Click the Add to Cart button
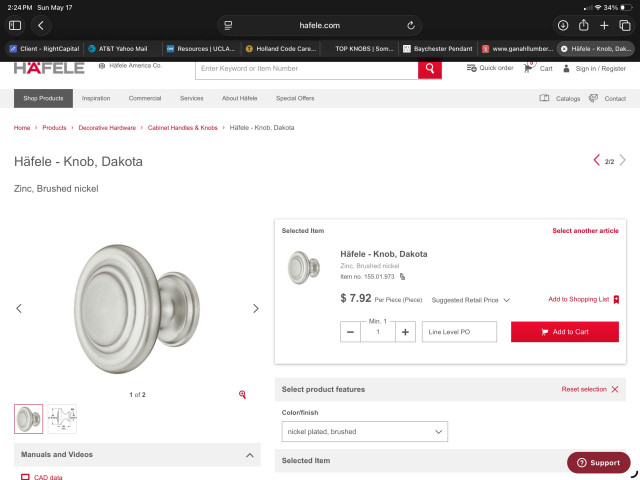The width and height of the screenshot is (640, 480). pos(565,332)
